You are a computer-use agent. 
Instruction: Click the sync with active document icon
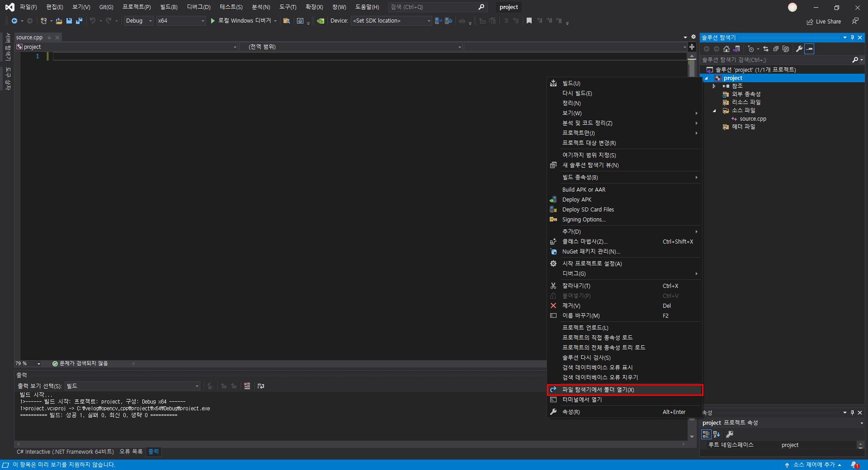tap(766, 49)
